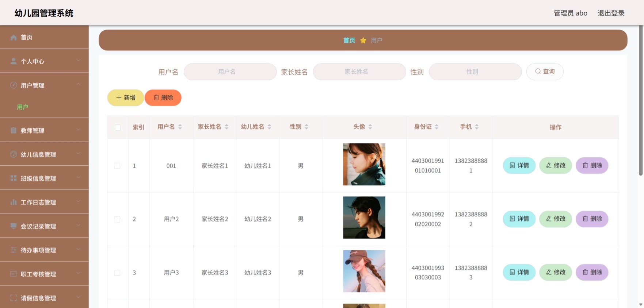
Task: Select all rows with the header checkbox
Action: coord(118,127)
